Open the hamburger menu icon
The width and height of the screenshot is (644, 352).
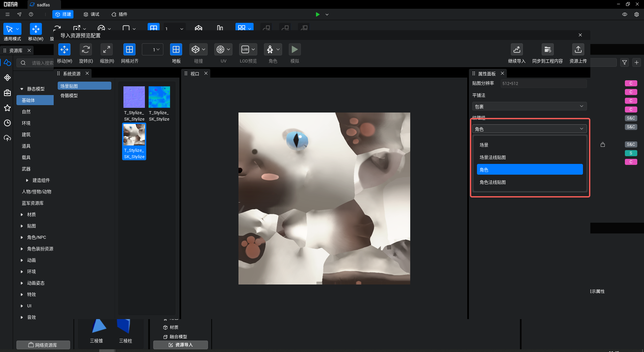[x=7, y=14]
